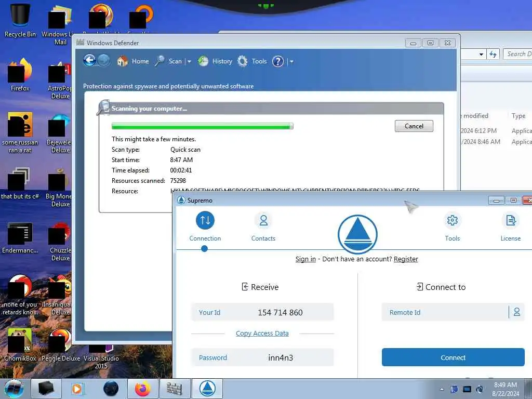Click the Resources scanned value 75298
The width and height of the screenshot is (532, 399).
178,181
